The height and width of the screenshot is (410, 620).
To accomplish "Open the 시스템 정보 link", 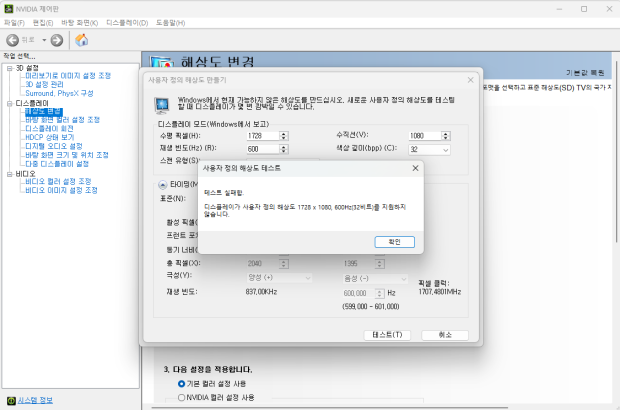I will click(35, 400).
